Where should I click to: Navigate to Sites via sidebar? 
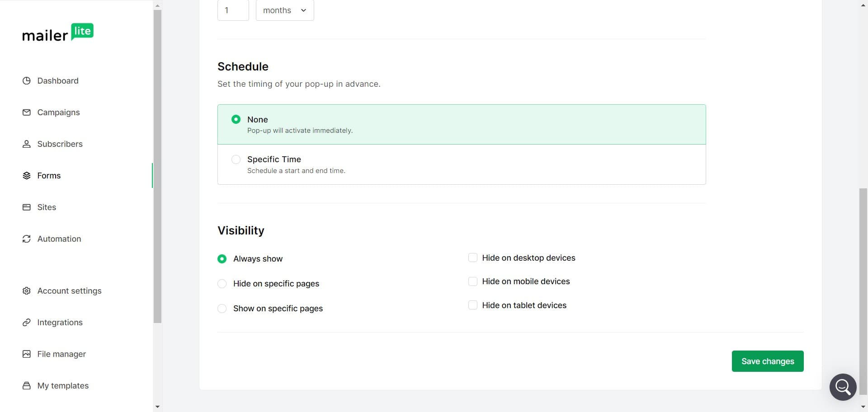(46, 207)
